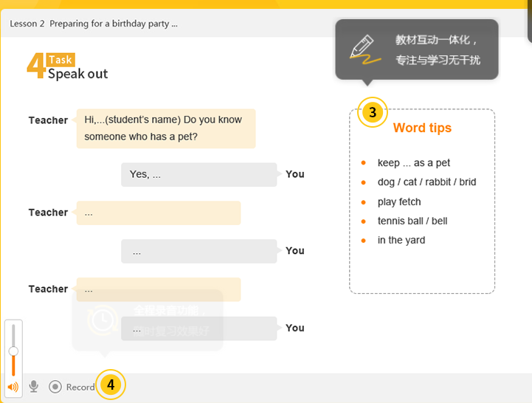532x403 pixels.
Task: Click the speaker volume icon
Action: pos(13,387)
